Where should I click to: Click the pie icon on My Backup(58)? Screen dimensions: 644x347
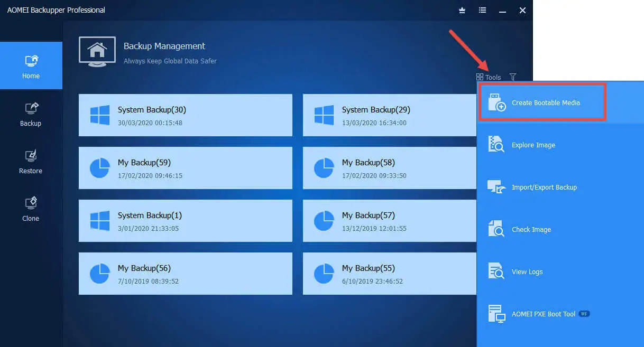coord(324,168)
